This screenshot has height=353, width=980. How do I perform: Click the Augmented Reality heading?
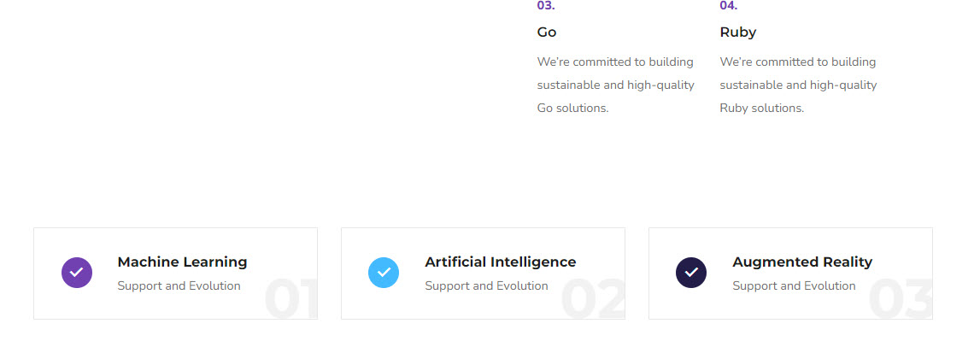tap(801, 262)
